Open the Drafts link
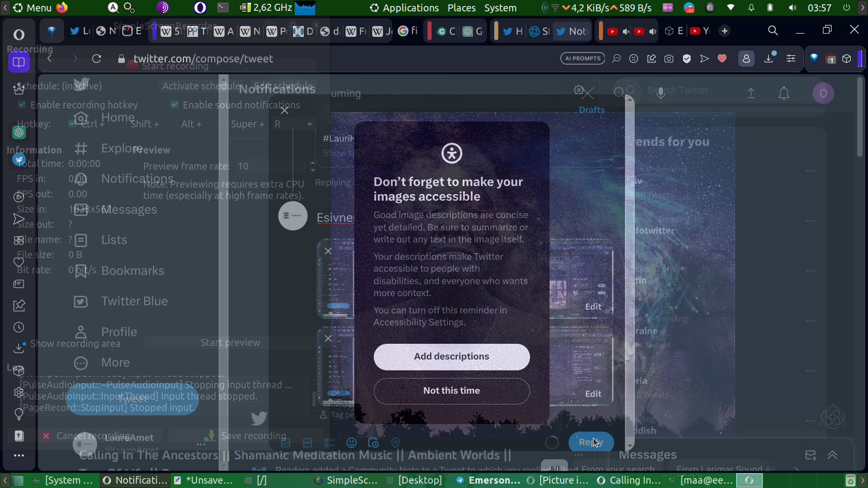This screenshot has height=488, width=868. [591, 110]
